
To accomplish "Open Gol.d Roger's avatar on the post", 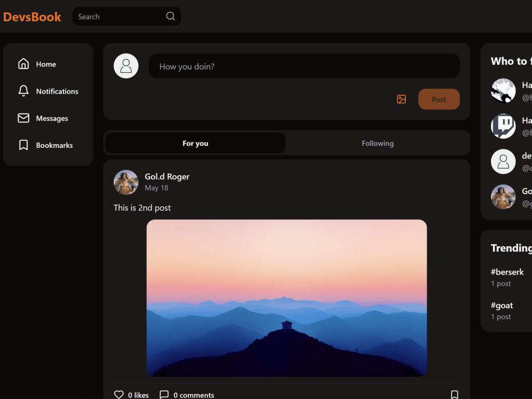I will pos(126,182).
